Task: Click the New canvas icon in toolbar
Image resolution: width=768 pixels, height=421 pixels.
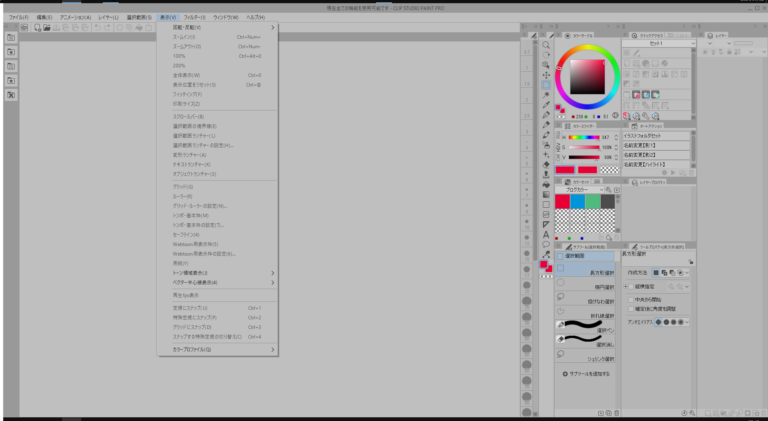Action: (x=35, y=28)
